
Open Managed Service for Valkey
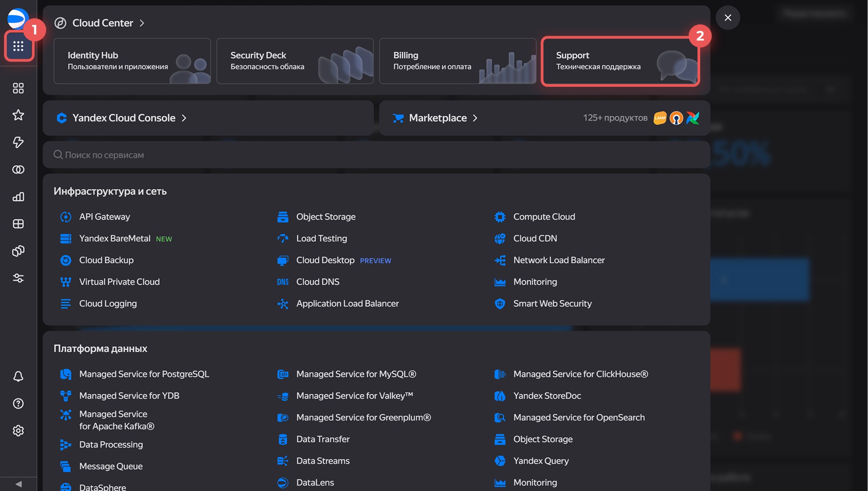click(355, 396)
